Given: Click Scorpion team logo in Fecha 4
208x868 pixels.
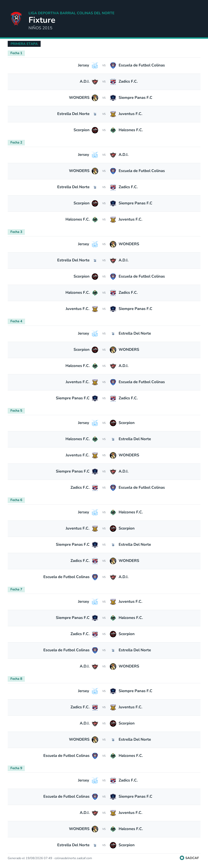Looking at the screenshot, I should (95, 349).
